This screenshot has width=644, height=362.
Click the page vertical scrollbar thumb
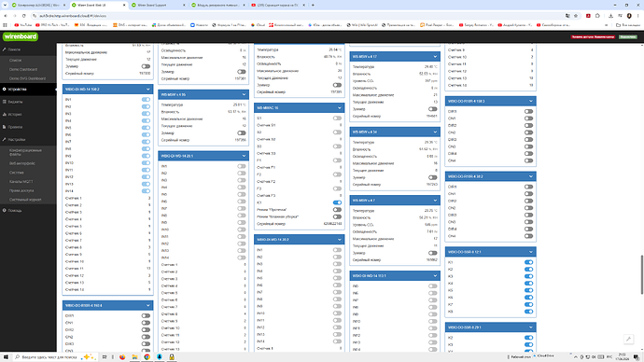point(641,274)
